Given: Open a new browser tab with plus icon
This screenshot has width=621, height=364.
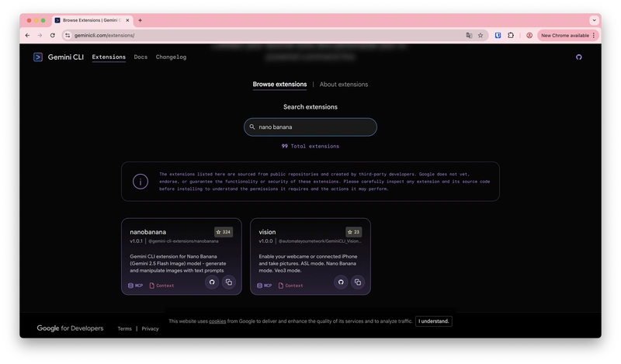Looking at the screenshot, I should 141,20.
